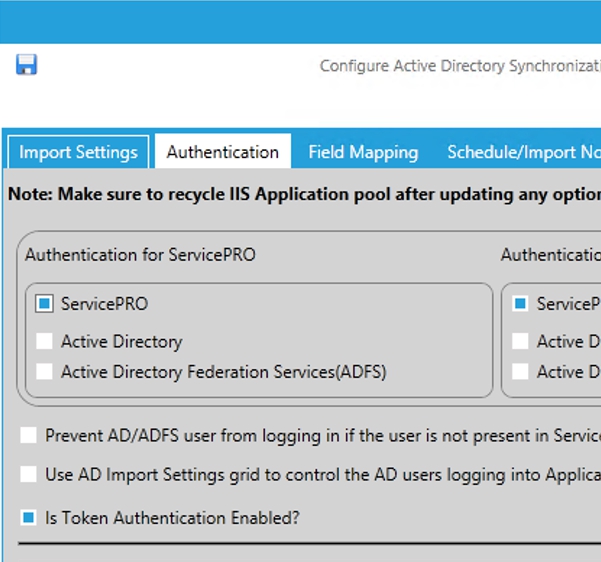Enable Prevent AD/ADFS user from logging in
601x562 pixels.
click(28, 435)
